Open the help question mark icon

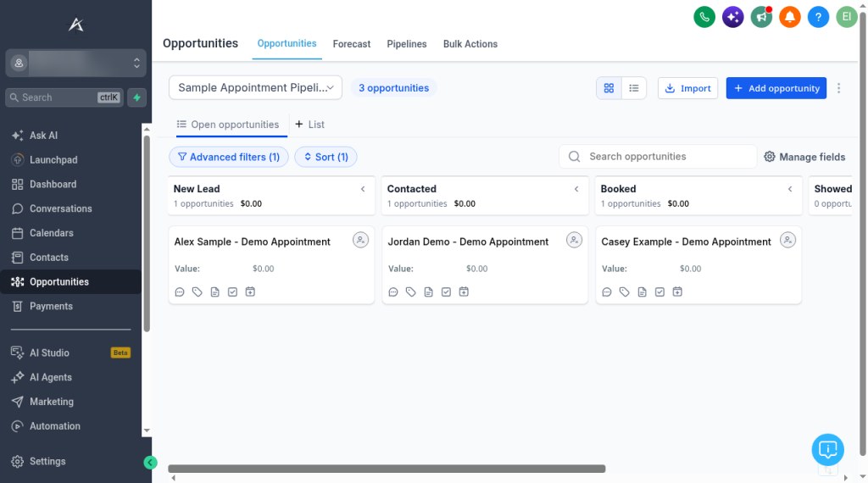tap(818, 17)
